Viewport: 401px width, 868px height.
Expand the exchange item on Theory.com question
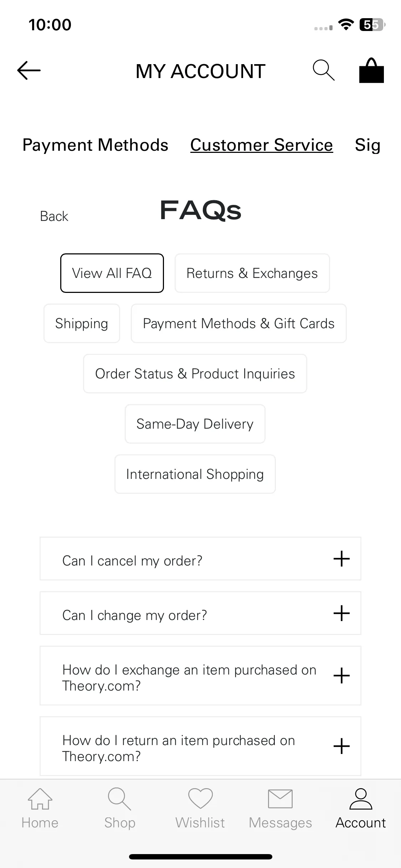(x=200, y=676)
